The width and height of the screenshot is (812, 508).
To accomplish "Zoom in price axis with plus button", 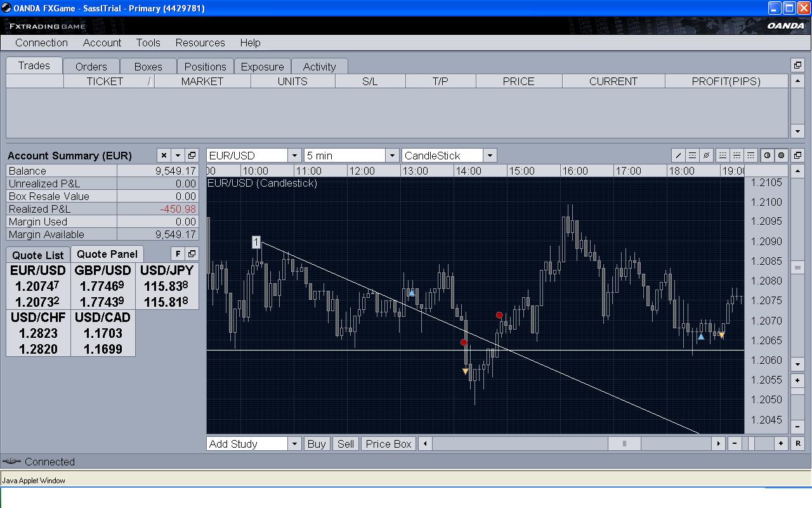I will [x=798, y=380].
